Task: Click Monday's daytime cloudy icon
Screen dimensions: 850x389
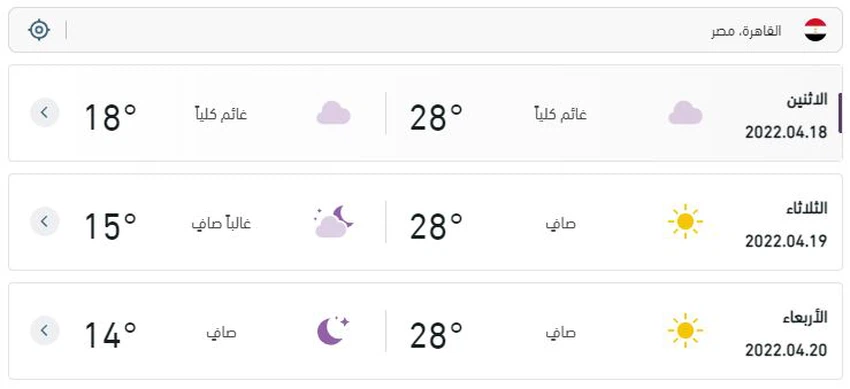Action: [x=685, y=113]
